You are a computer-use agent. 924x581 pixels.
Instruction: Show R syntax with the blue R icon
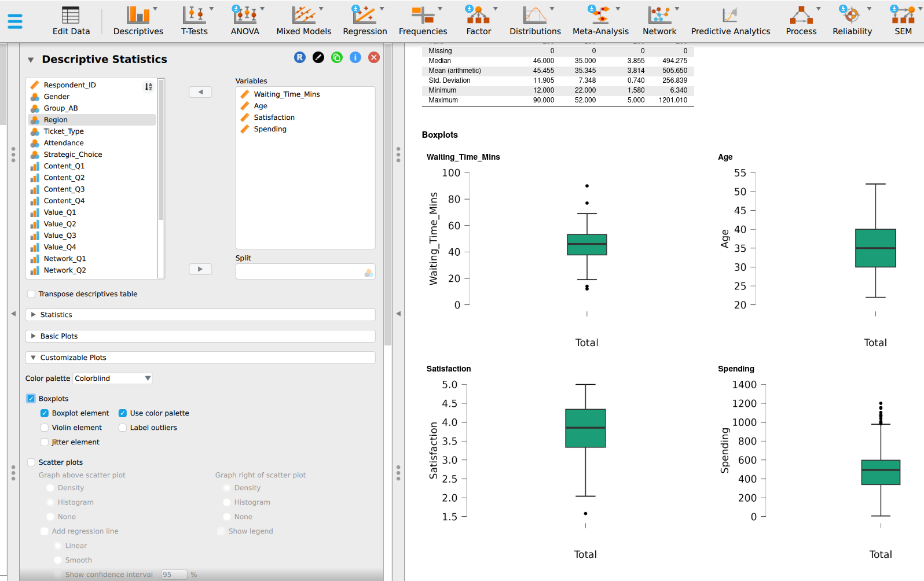point(300,57)
